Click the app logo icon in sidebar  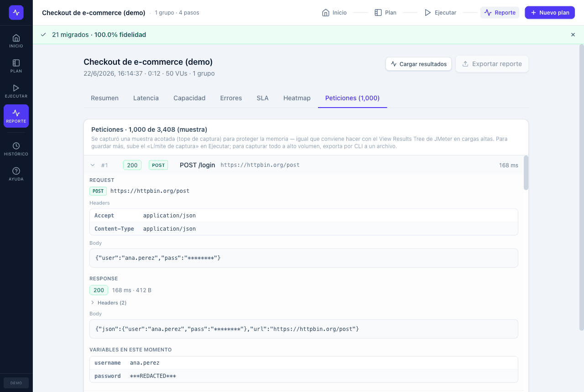pyautogui.click(x=16, y=12)
